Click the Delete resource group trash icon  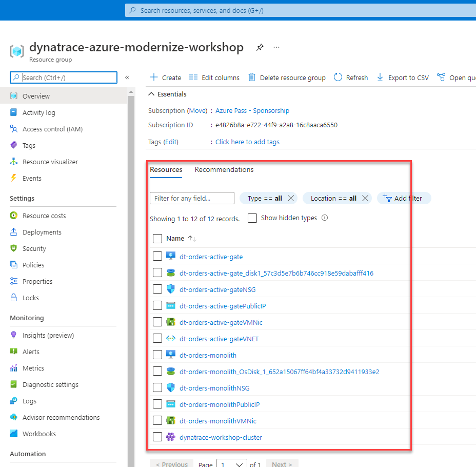click(x=252, y=77)
